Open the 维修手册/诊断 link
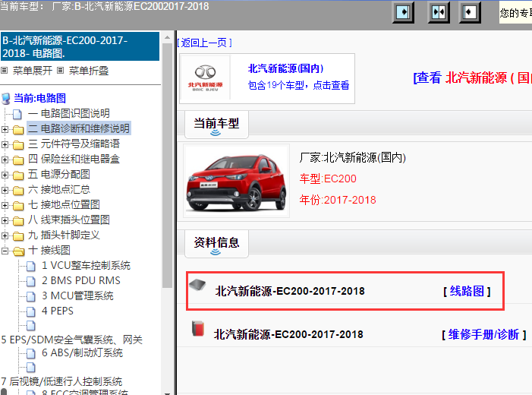Viewport: 532px width, 395px height. coord(484,334)
